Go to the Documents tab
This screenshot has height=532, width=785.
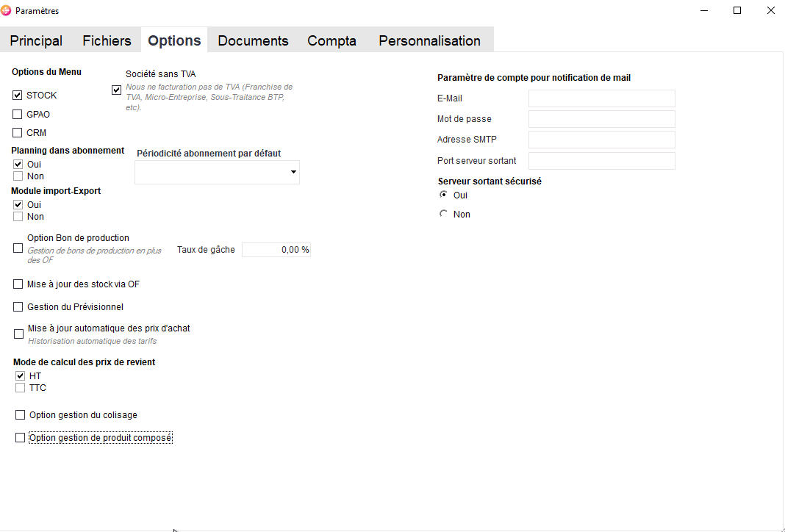253,41
